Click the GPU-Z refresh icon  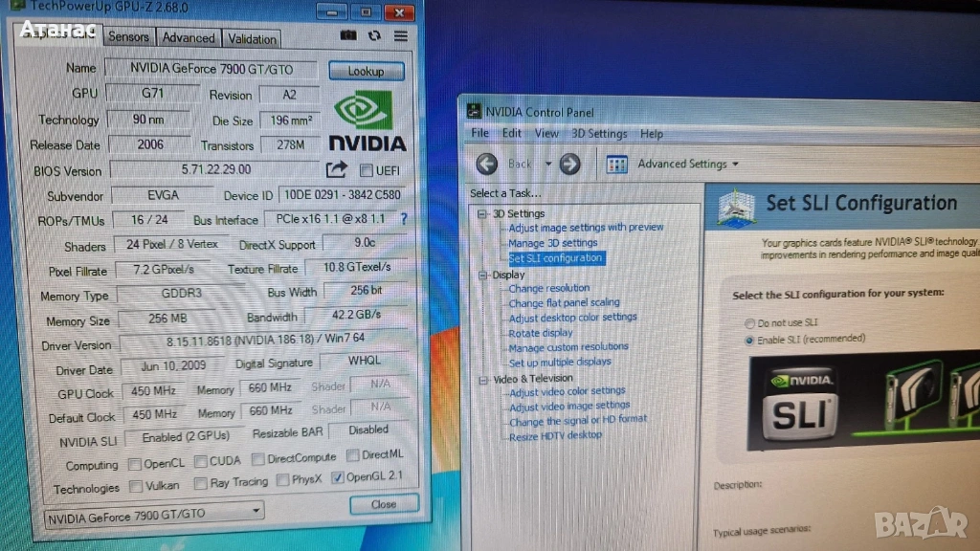(x=374, y=35)
